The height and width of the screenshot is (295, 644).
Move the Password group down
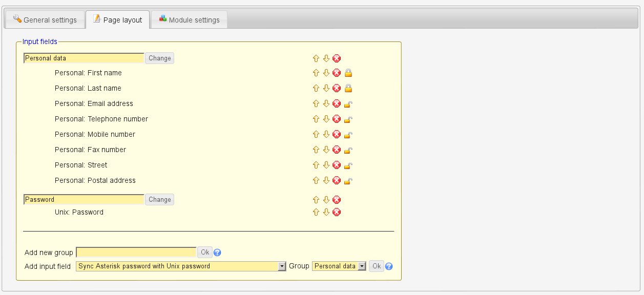(x=326, y=200)
